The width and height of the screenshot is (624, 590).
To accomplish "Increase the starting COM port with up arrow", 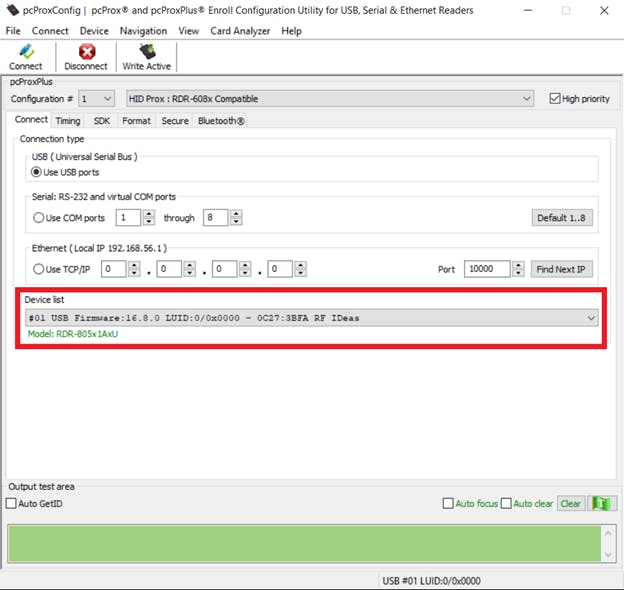I will tap(149, 214).
